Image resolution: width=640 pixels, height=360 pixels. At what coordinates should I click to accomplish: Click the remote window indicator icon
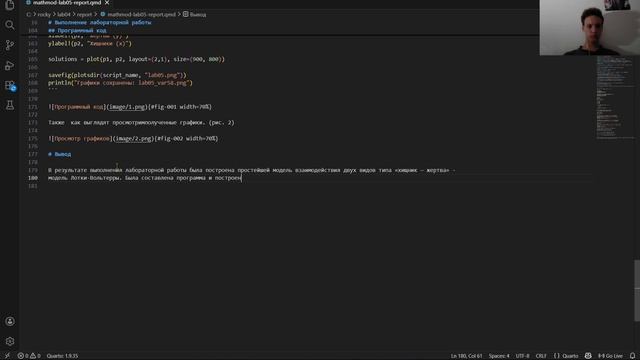click(x=7, y=356)
